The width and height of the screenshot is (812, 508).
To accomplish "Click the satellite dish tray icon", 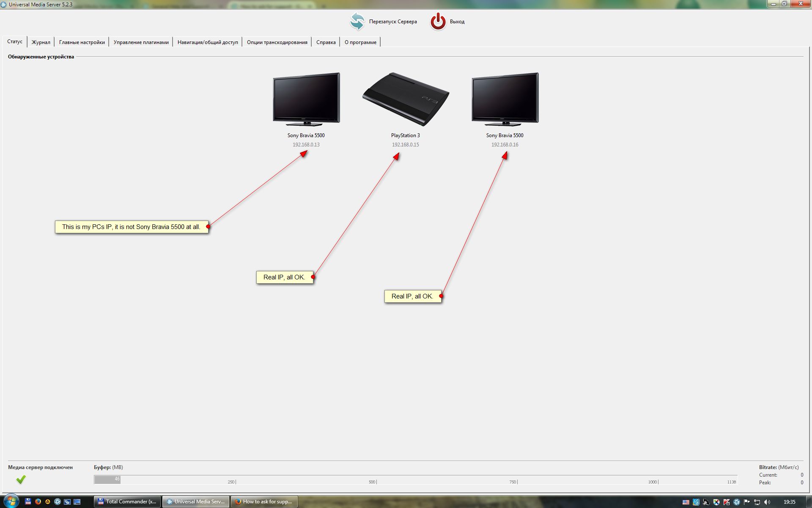I will coord(706,502).
